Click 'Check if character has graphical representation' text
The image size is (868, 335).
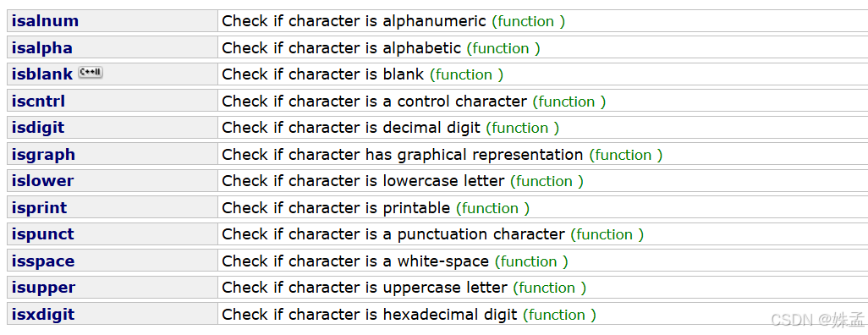[x=402, y=155]
